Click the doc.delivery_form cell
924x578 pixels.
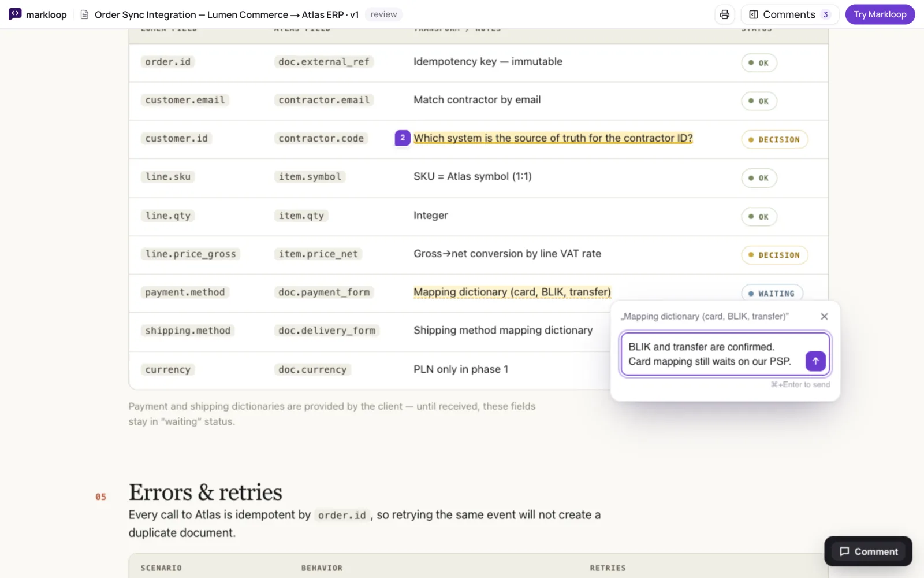(x=327, y=331)
